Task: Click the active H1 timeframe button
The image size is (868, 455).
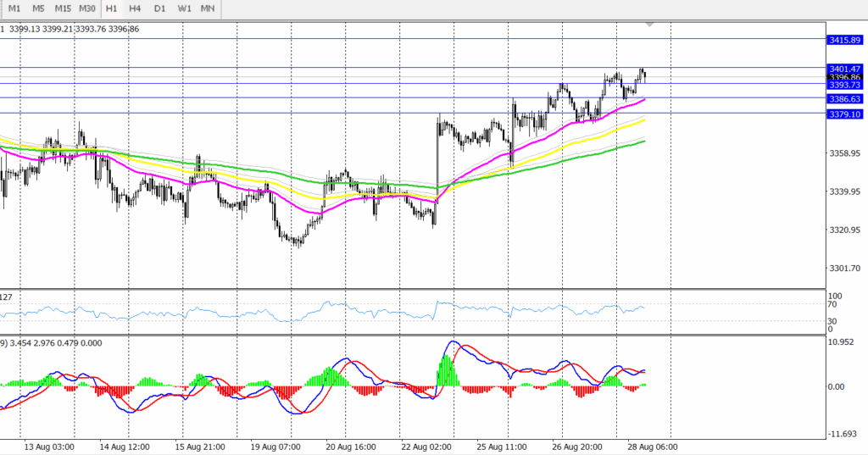Action: (x=111, y=8)
